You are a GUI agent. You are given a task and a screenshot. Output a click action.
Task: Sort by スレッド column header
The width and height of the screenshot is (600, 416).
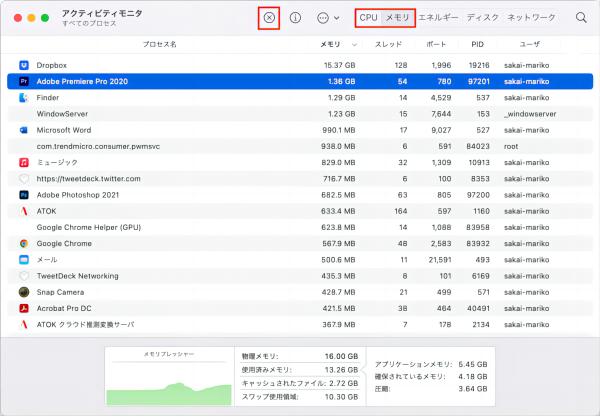pos(388,44)
